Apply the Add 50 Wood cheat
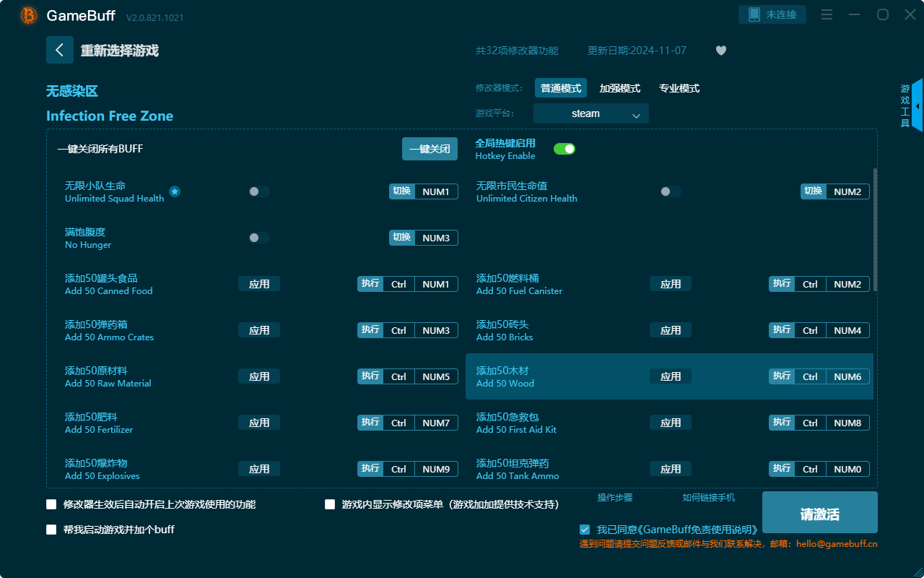This screenshot has width=924, height=578. tap(670, 376)
